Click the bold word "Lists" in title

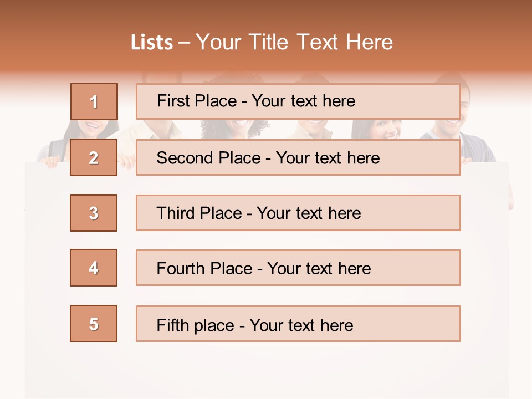152,43
